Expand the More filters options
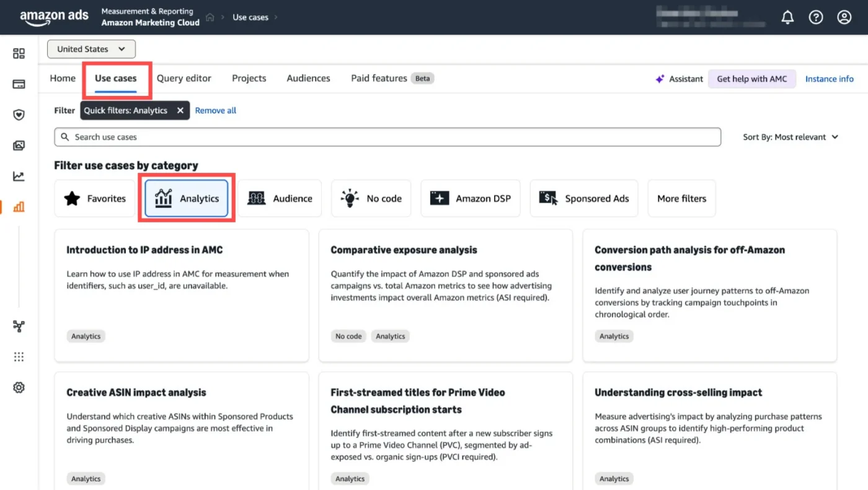This screenshot has width=868, height=490. [x=681, y=199]
